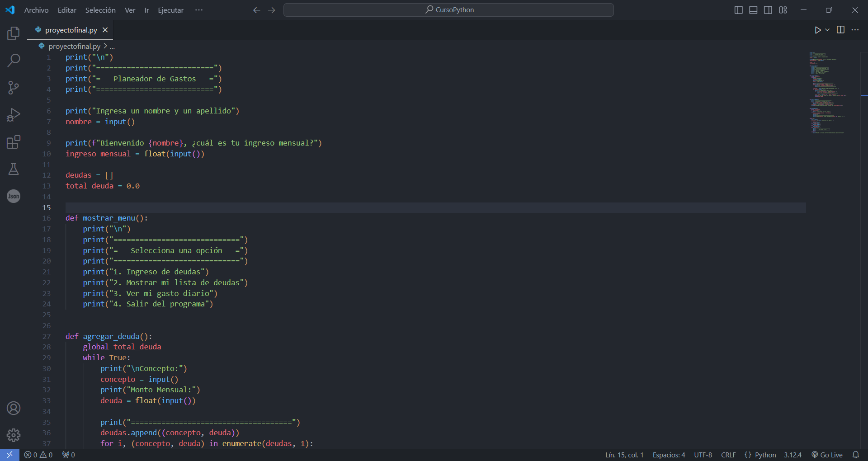Open the Extensions view
The height and width of the screenshot is (461, 868).
(14, 142)
